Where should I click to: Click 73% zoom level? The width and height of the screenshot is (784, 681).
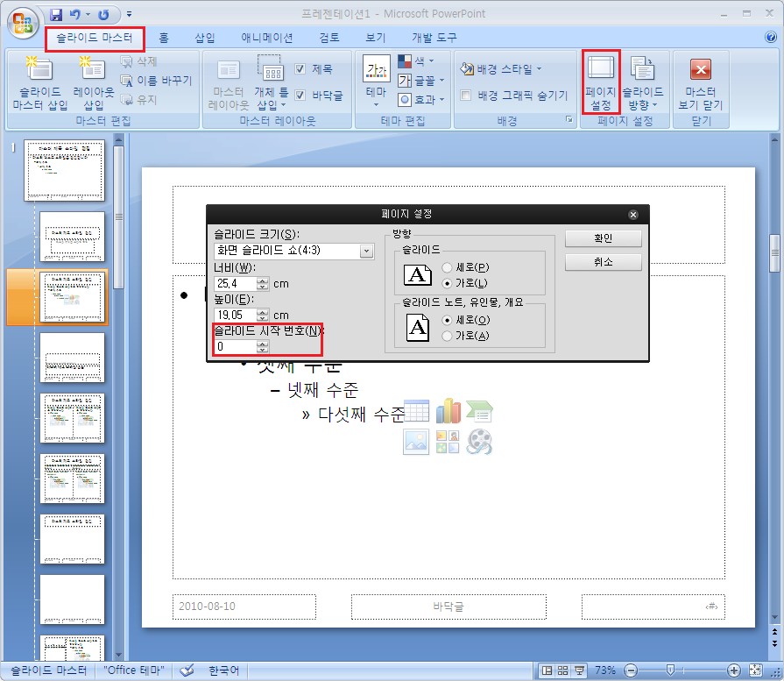[x=605, y=670]
